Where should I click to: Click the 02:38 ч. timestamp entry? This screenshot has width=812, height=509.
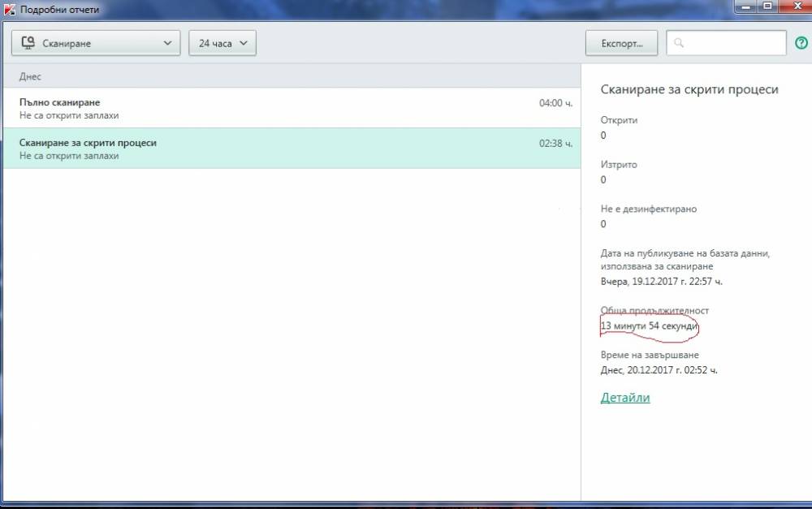(555, 144)
